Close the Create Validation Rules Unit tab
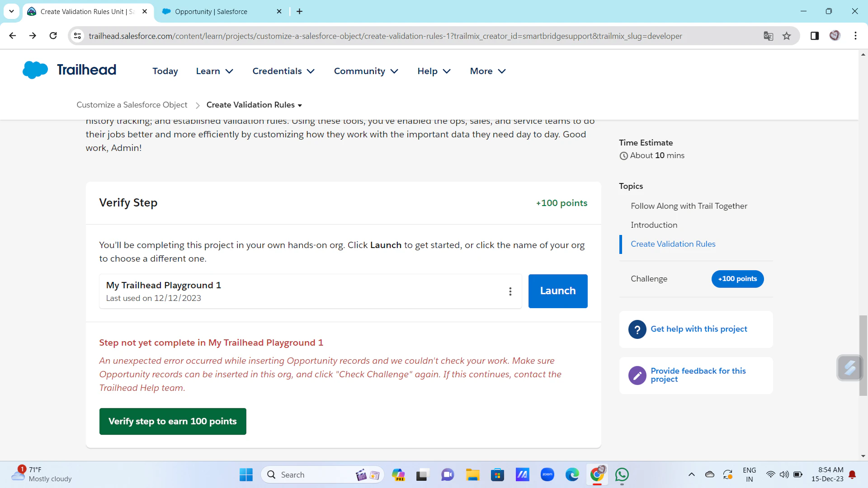868x488 pixels. coord(145,11)
